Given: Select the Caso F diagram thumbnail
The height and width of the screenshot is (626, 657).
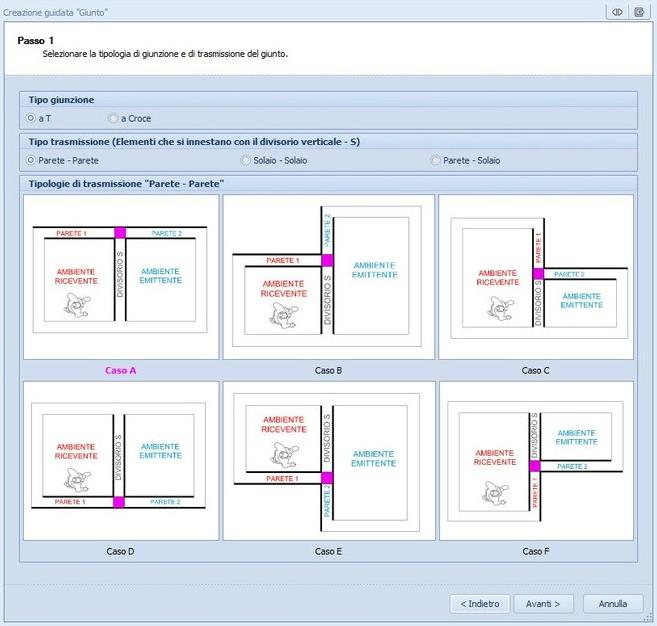Looking at the screenshot, I should (535, 461).
